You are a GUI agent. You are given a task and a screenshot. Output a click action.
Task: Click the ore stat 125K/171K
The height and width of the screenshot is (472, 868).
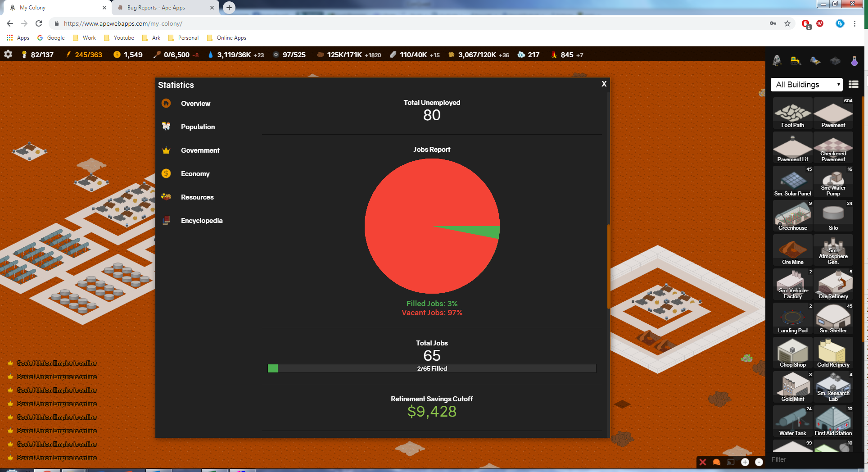coord(349,54)
